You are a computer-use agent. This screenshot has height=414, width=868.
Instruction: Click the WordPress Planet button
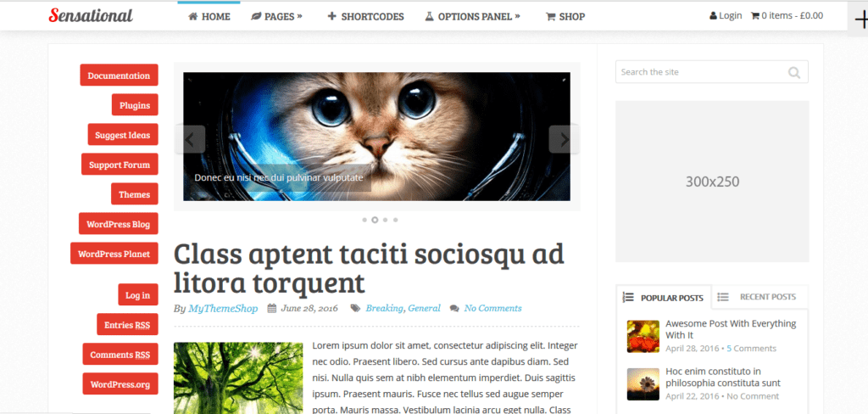tap(114, 254)
